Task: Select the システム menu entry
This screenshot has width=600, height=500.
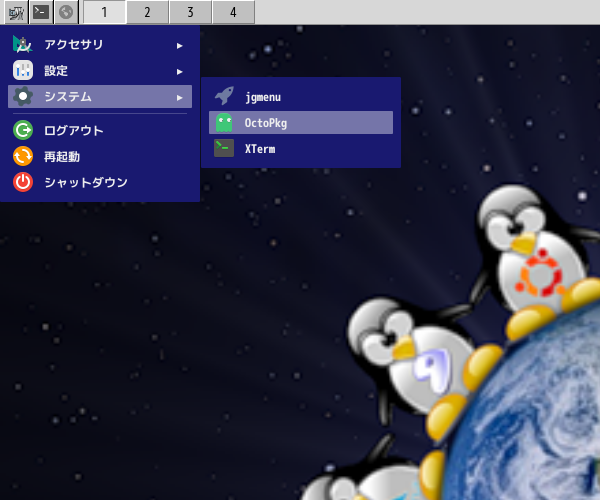Action: pyautogui.click(x=100, y=96)
